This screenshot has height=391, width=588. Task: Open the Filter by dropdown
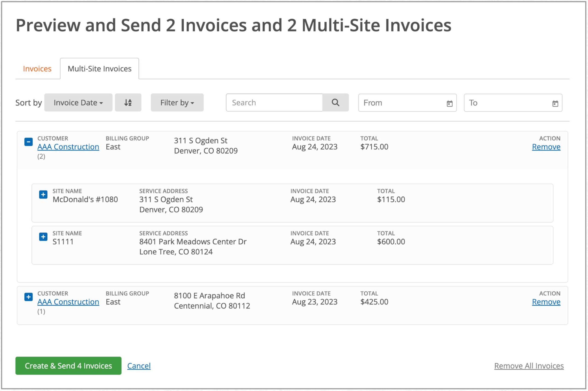[x=177, y=102]
